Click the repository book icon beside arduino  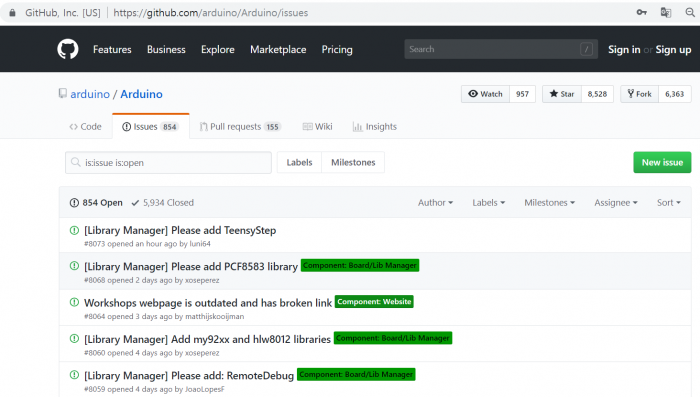[x=62, y=93]
